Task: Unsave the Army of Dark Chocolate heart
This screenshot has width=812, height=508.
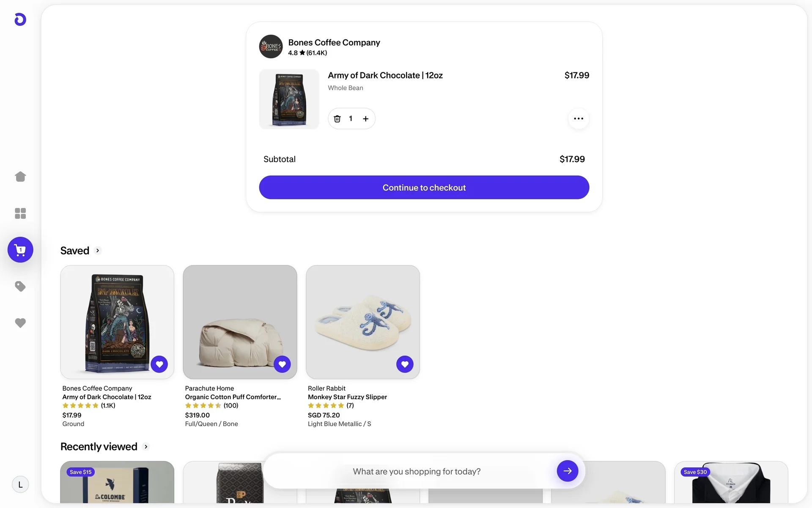Action: (159, 364)
